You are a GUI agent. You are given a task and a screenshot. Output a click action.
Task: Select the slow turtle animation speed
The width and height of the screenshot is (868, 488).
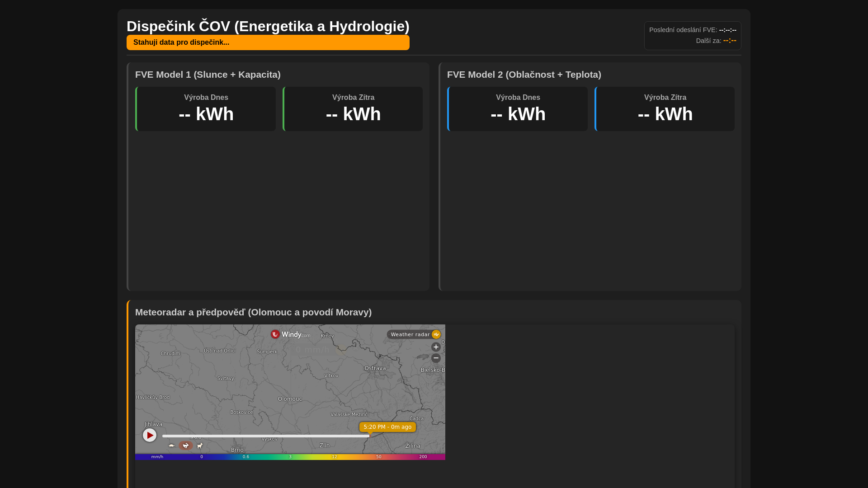click(172, 446)
